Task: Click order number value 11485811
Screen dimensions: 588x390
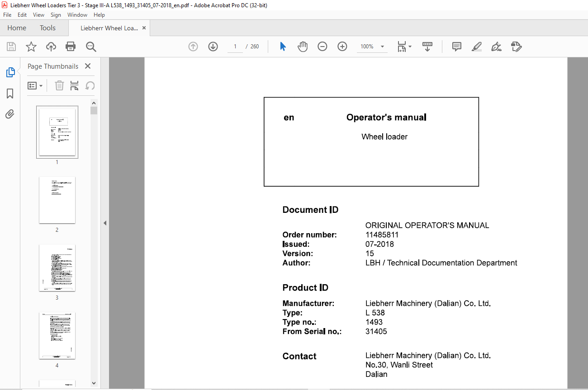Action: tap(382, 235)
